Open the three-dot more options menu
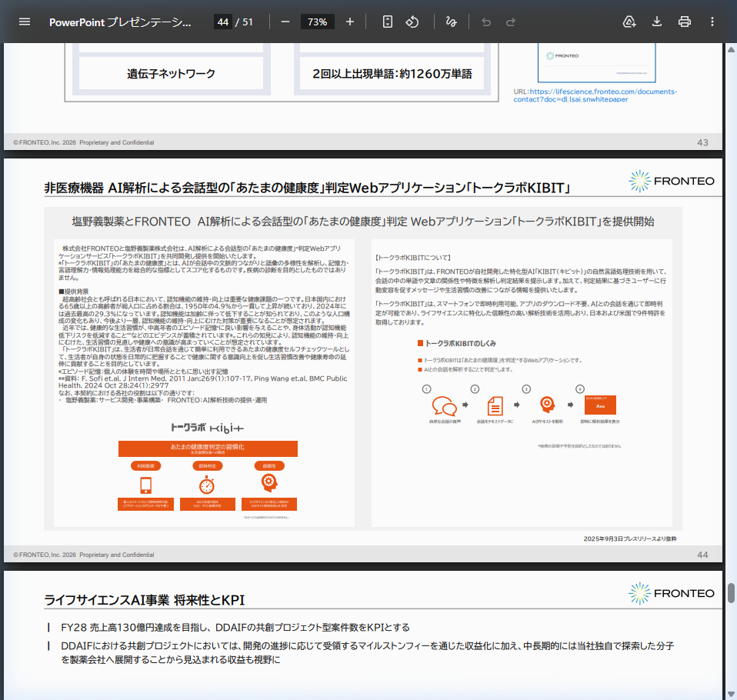This screenshot has height=700, width=737. pos(712,22)
